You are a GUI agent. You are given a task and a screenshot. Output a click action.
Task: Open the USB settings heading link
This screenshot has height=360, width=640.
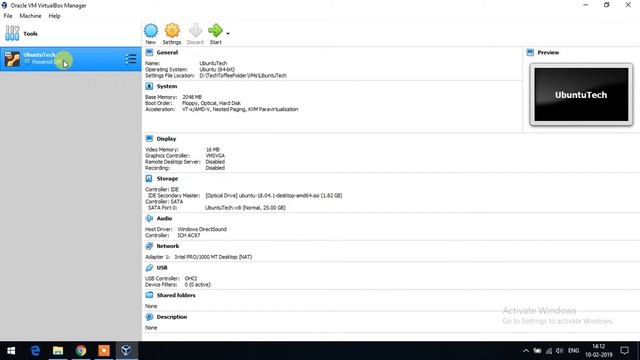coord(162,268)
